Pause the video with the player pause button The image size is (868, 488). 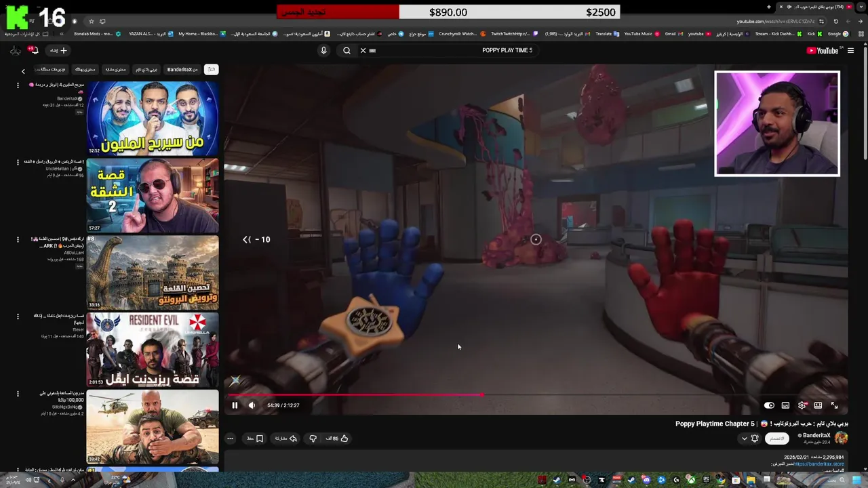click(x=235, y=405)
